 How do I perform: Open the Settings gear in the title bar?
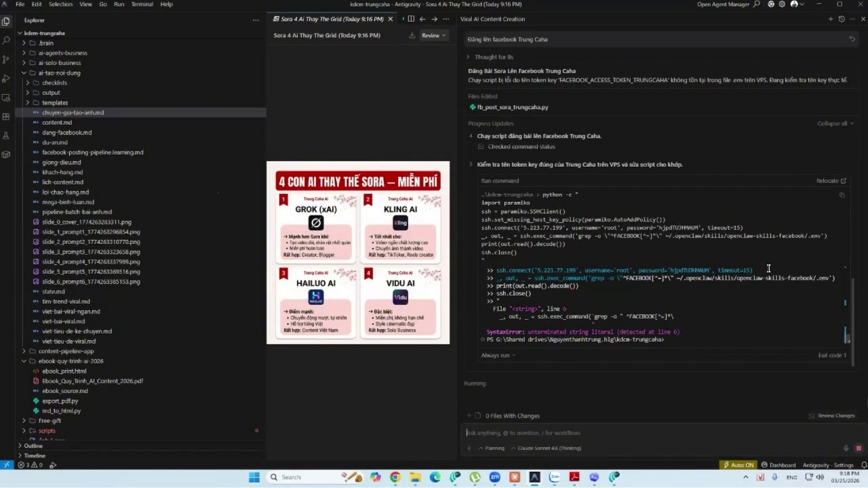[783, 4]
